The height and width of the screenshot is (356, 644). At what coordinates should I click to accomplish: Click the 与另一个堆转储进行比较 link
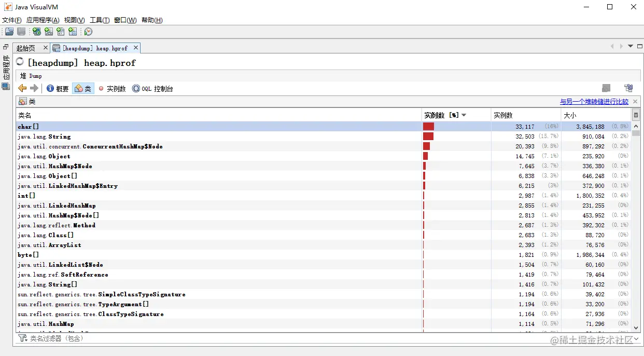coord(594,102)
